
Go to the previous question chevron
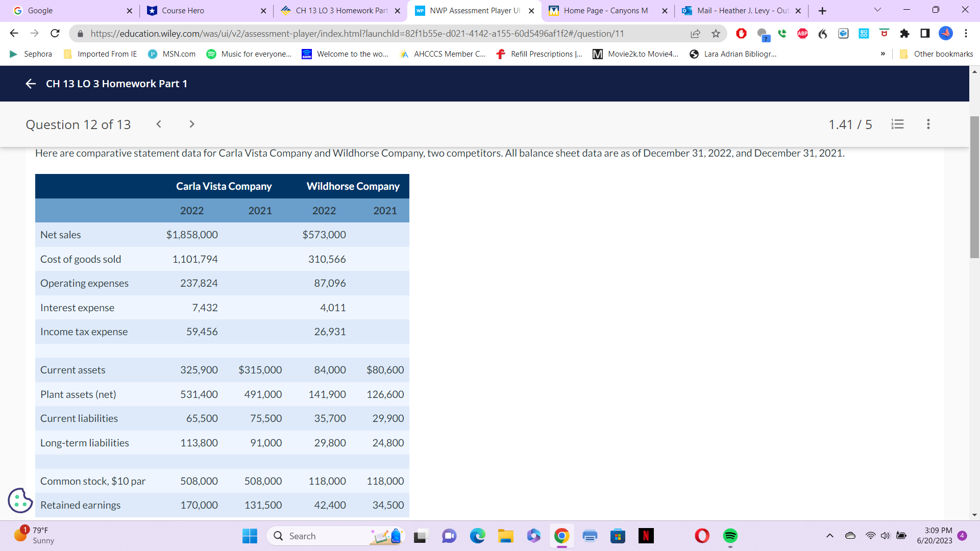[x=159, y=124]
